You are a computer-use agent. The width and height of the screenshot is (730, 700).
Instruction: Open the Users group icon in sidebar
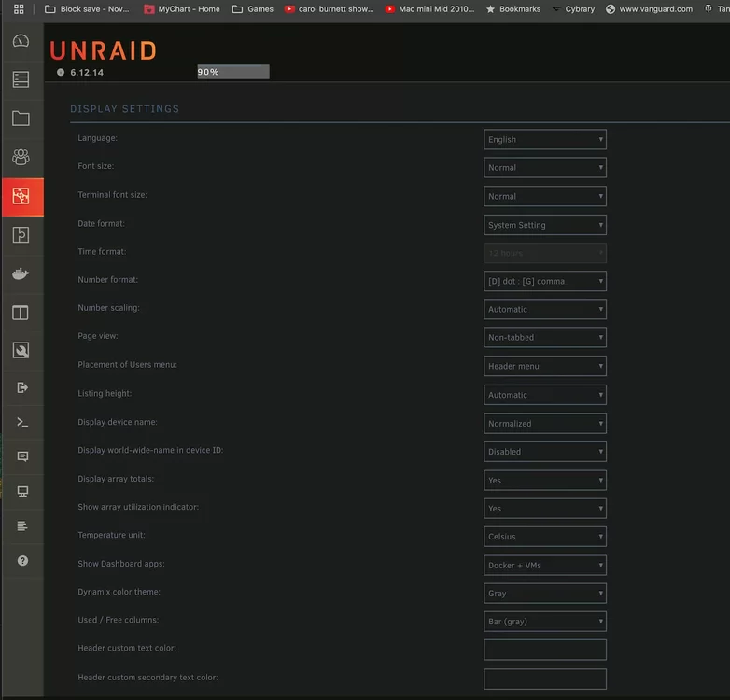click(x=21, y=158)
